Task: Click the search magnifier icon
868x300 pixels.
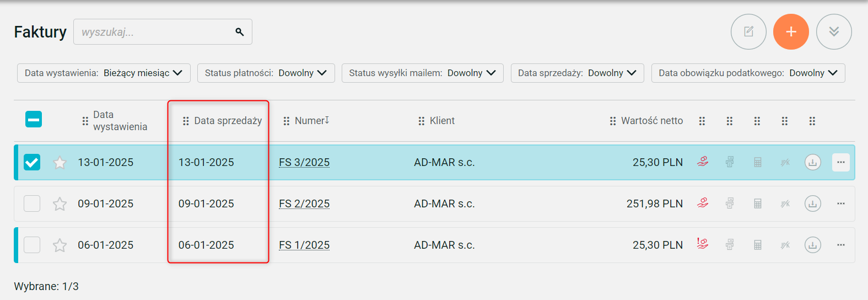Action: pyautogui.click(x=240, y=32)
